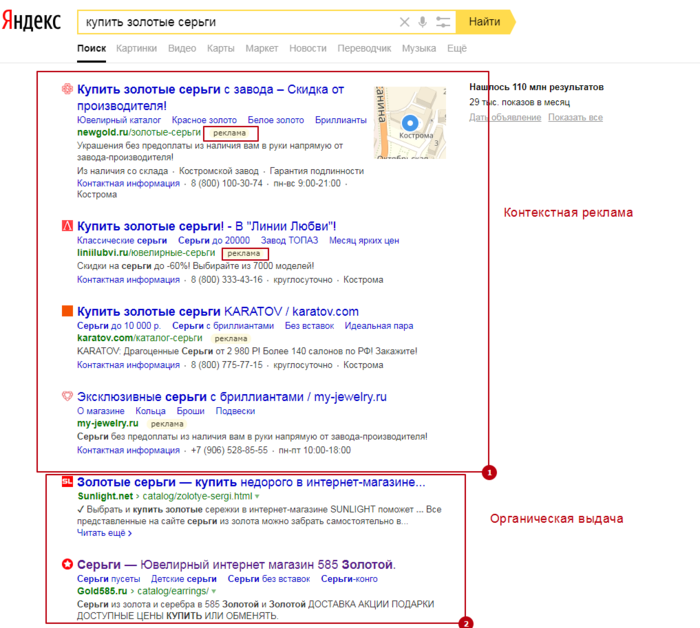Viewport: 700px width, 628px height.
Task: Open the KARATOV / karatov.com ad title
Action: [218, 311]
